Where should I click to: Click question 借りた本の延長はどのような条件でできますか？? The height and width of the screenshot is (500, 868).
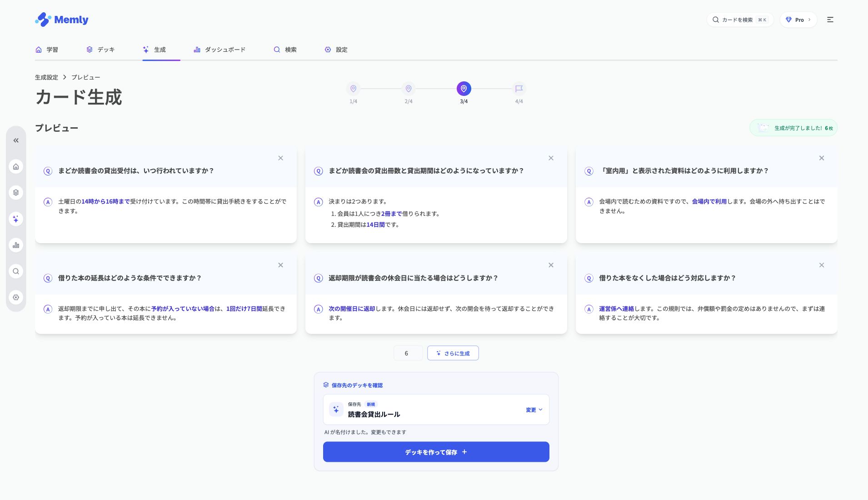click(130, 278)
